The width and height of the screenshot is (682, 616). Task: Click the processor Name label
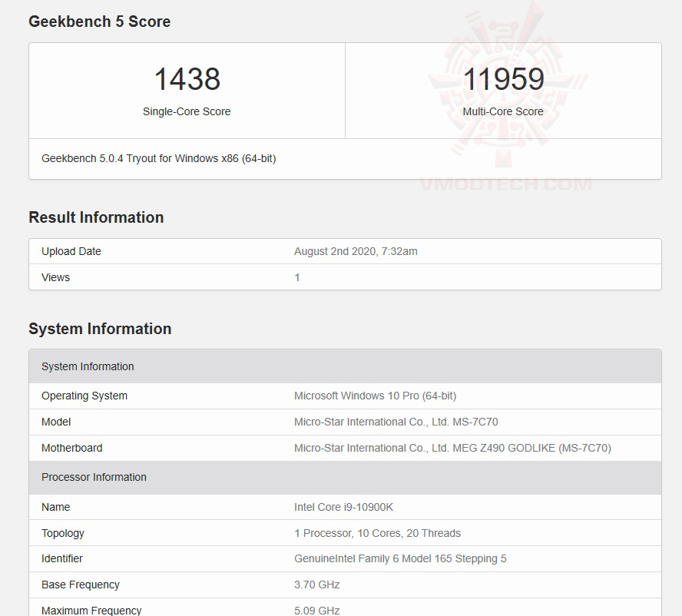coord(55,507)
